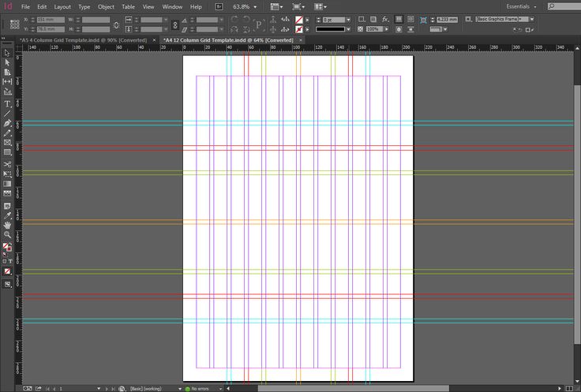Screen dimensions: 581x392
Task: Open Adobe Bridge with the Br icon
Action: tap(219, 6)
